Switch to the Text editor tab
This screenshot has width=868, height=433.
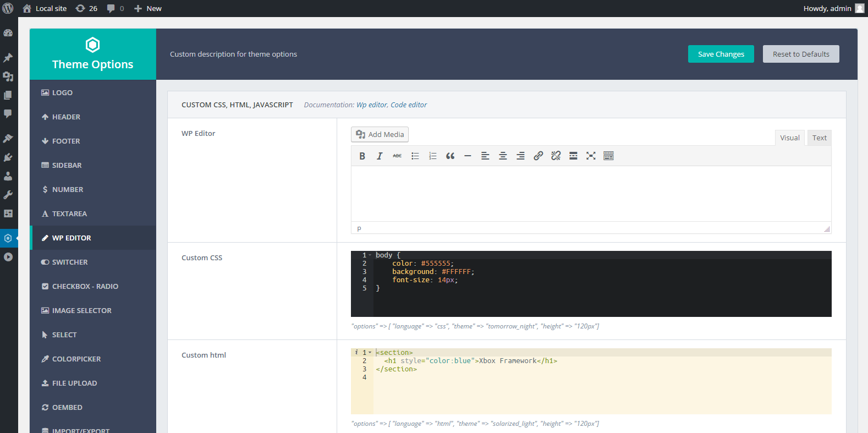click(819, 138)
